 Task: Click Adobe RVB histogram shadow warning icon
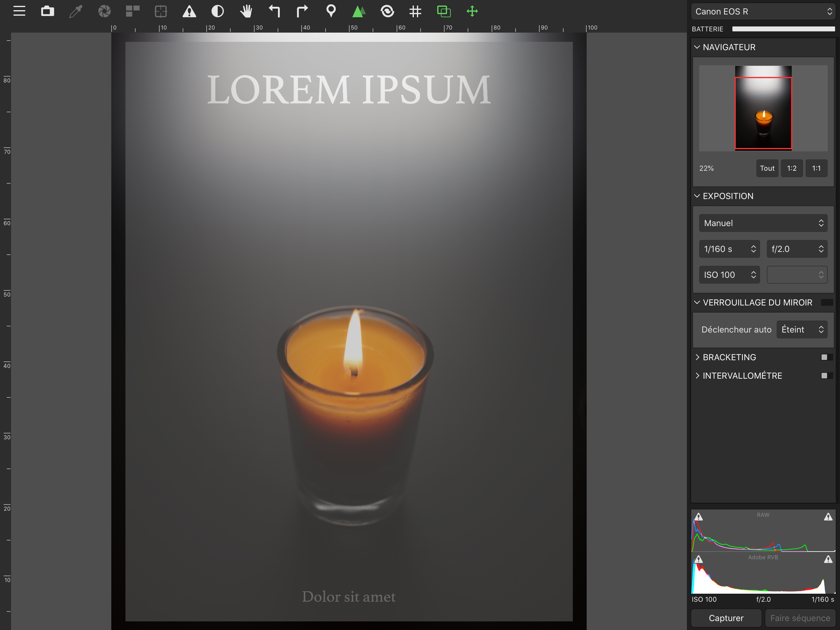(x=699, y=559)
